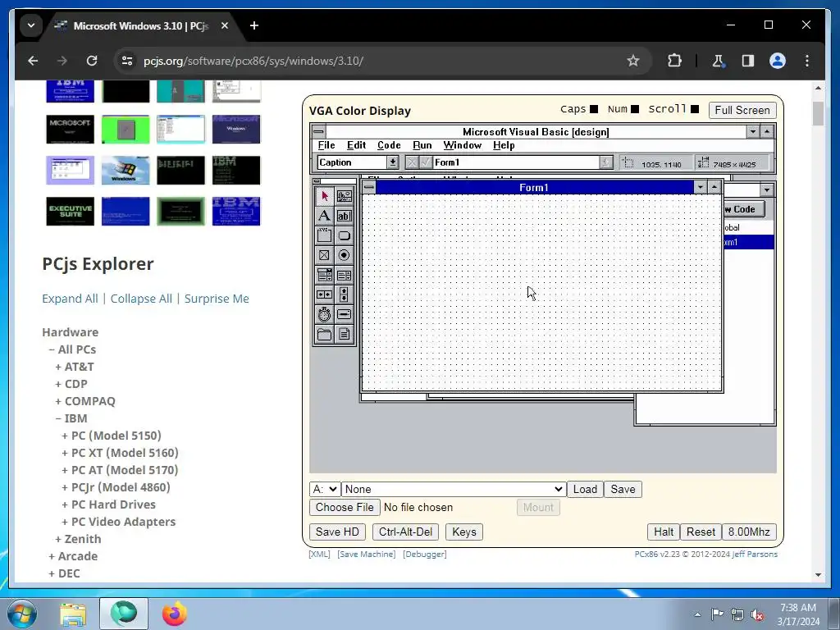Toggle Chrome side panel
The image size is (840, 630).
[x=748, y=61]
